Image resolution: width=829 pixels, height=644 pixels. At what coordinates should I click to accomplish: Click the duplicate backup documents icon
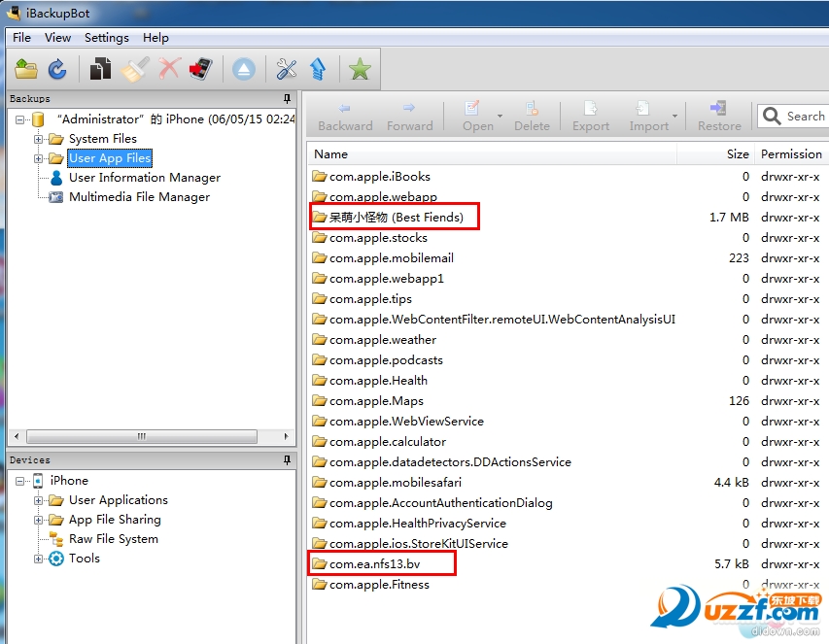[100, 69]
